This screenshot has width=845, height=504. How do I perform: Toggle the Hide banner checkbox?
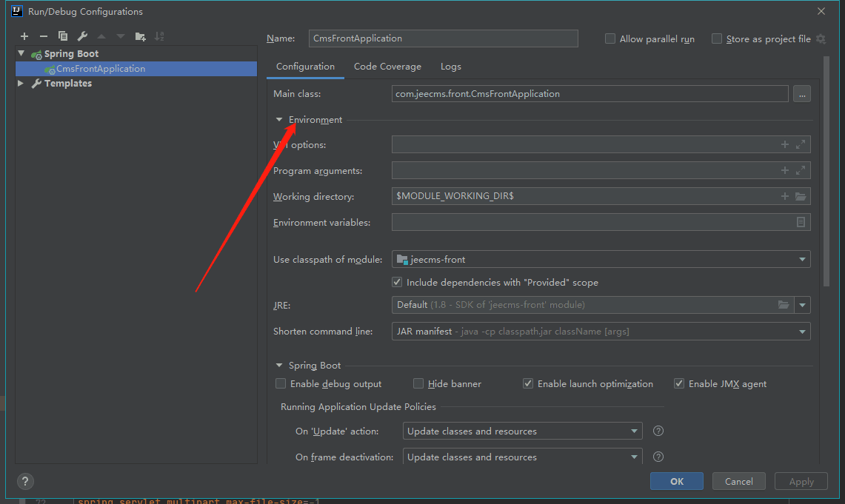(x=418, y=383)
